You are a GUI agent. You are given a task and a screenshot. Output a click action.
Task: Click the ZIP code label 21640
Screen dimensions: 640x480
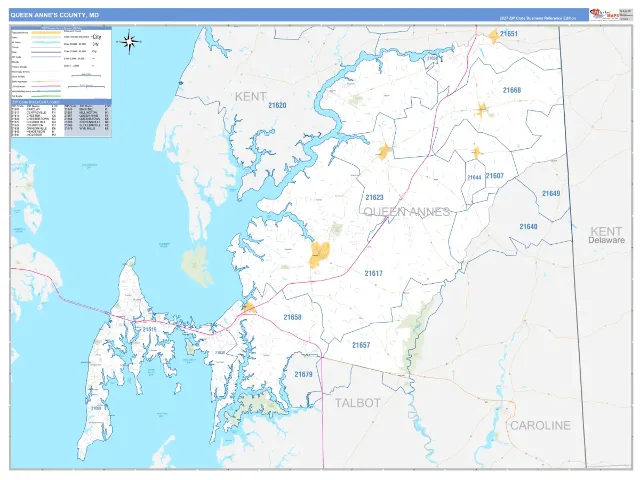coord(528,227)
